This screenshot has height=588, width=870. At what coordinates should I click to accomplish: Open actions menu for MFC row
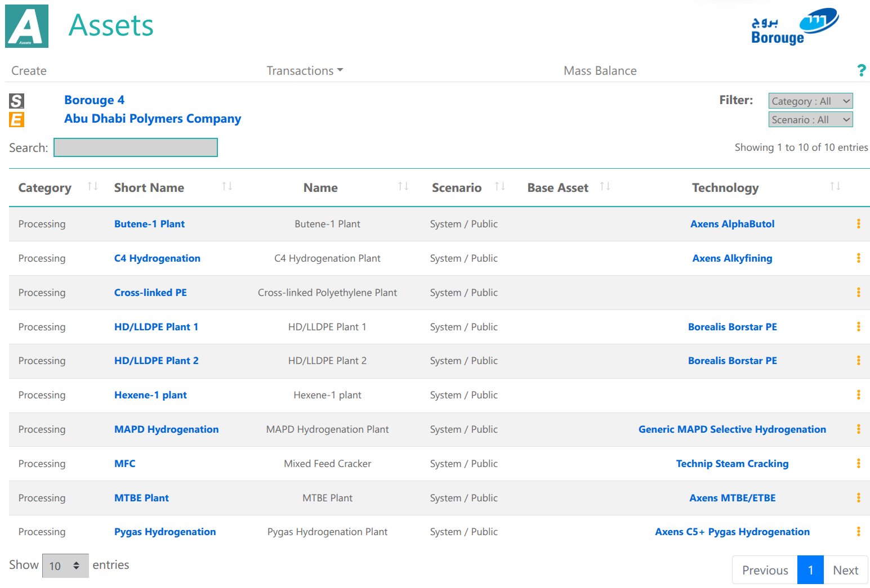(x=858, y=464)
